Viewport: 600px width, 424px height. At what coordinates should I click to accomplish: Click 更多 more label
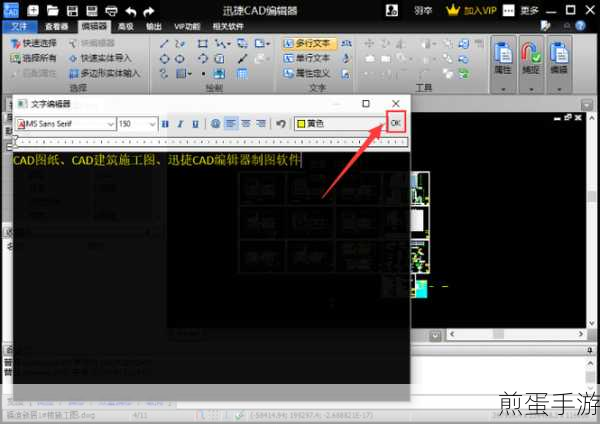(529, 10)
